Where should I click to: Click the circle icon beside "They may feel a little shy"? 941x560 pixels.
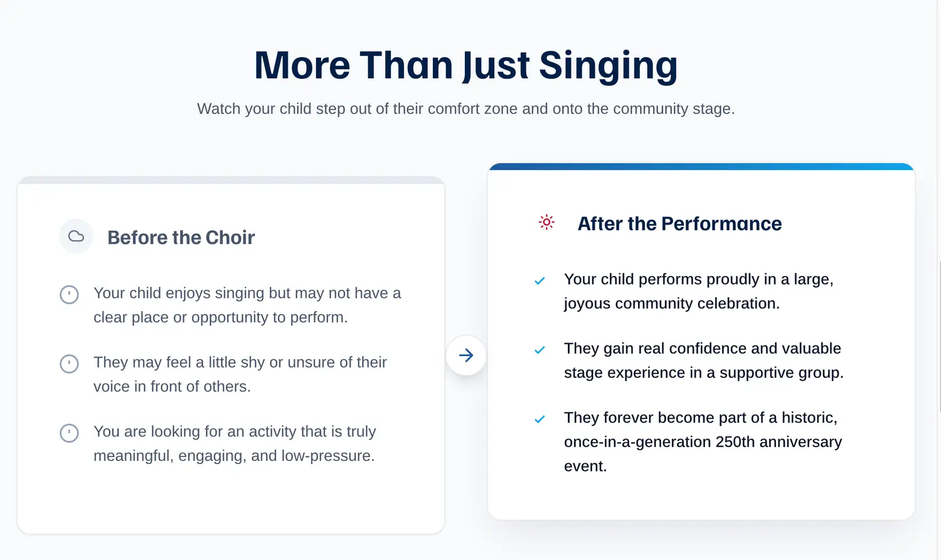tap(69, 364)
